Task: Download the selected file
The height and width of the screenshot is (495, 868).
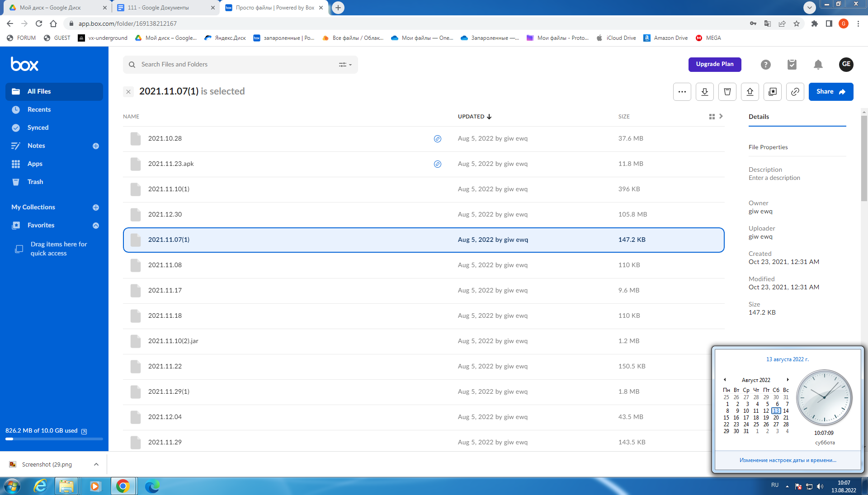Action: click(x=704, y=92)
